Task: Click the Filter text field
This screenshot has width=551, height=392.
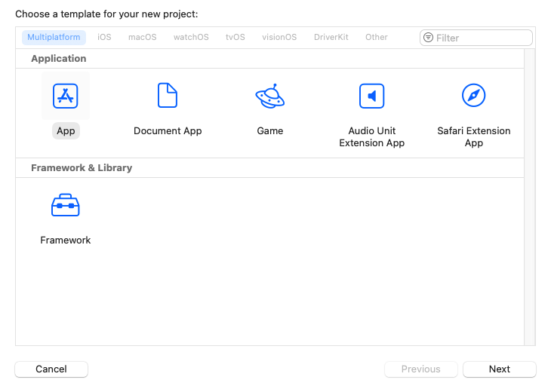Action: pyautogui.click(x=476, y=38)
